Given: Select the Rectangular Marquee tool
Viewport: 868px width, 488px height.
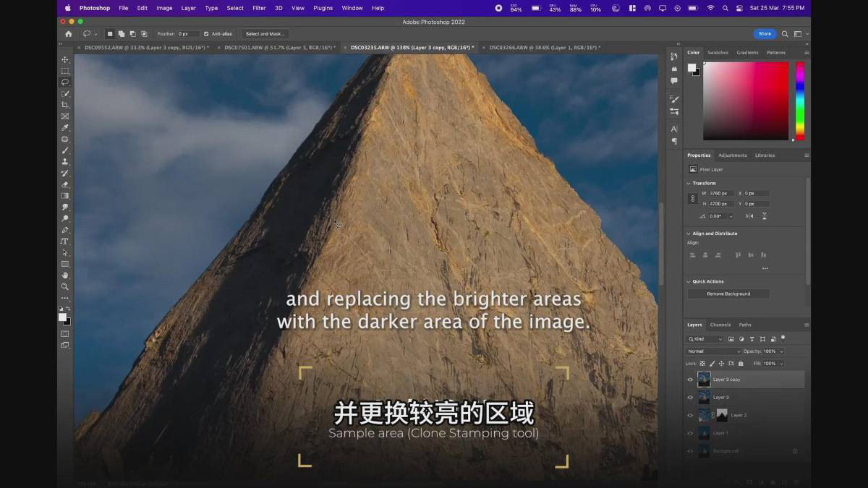Looking at the screenshot, I should pos(65,71).
